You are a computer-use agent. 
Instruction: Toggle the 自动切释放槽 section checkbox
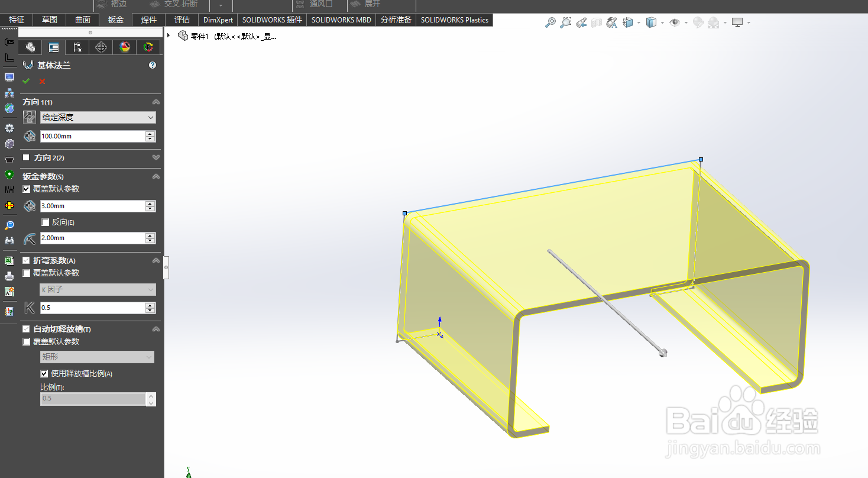pos(26,329)
